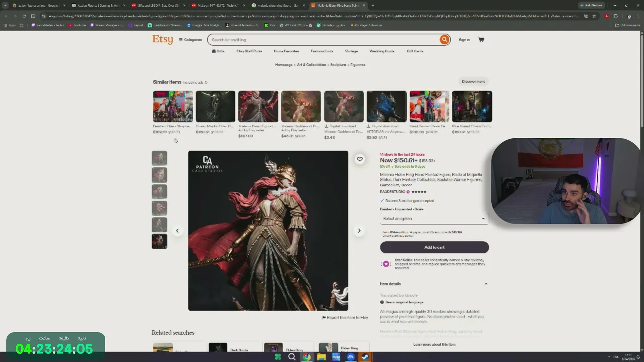This screenshot has height=362, width=644.
Task: Click the Chrome taskbar icon
Action: [306, 357]
